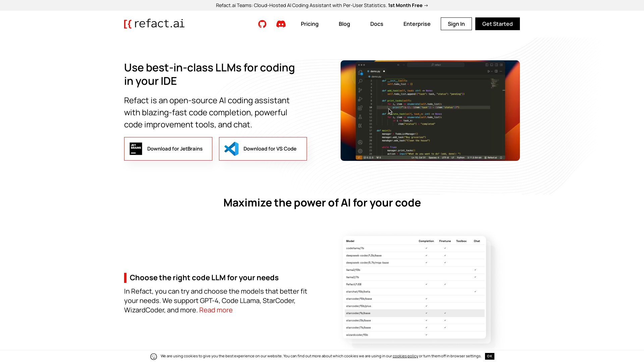This screenshot has height=362, width=644.
Task: Click the Chat column header
Action: pyautogui.click(x=477, y=241)
